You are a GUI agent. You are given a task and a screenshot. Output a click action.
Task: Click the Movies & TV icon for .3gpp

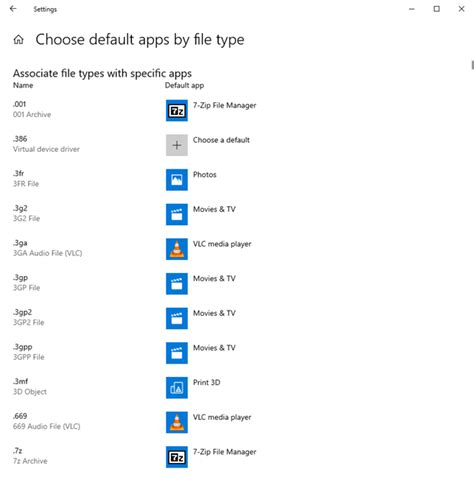pos(177,353)
